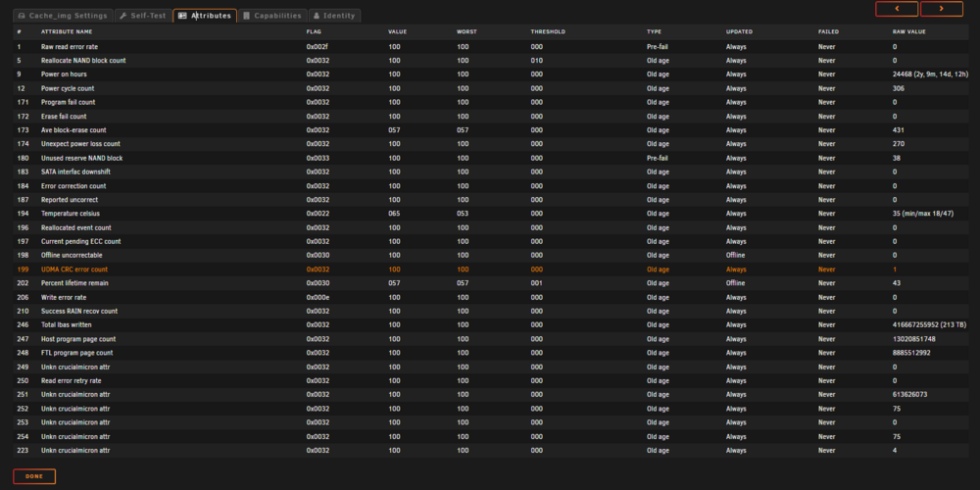
Task: Open the Capabilities tab
Action: click(272, 16)
